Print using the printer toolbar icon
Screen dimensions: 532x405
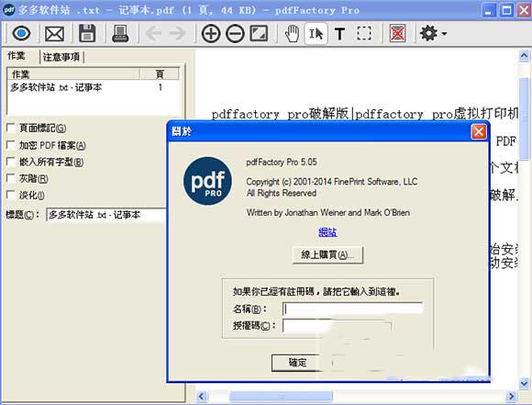120,34
